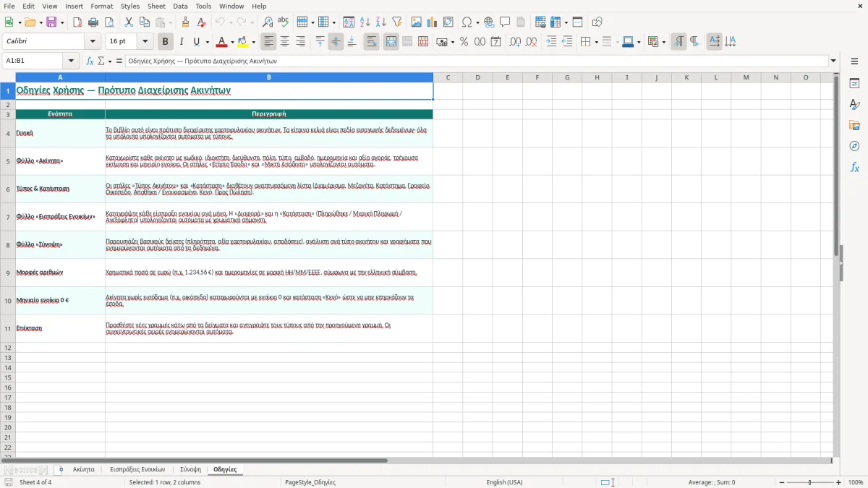Click the formula input line
The height and width of the screenshot is (488, 868).
pos(477,61)
